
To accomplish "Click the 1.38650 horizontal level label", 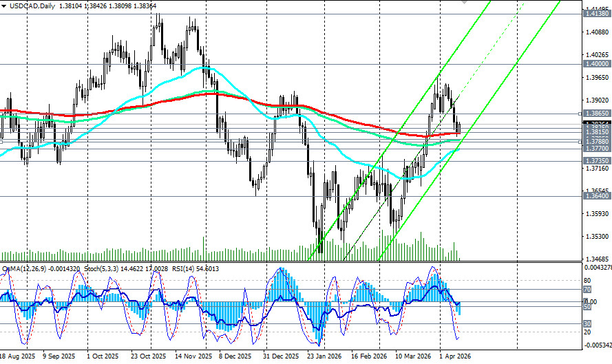I will (596, 114).
